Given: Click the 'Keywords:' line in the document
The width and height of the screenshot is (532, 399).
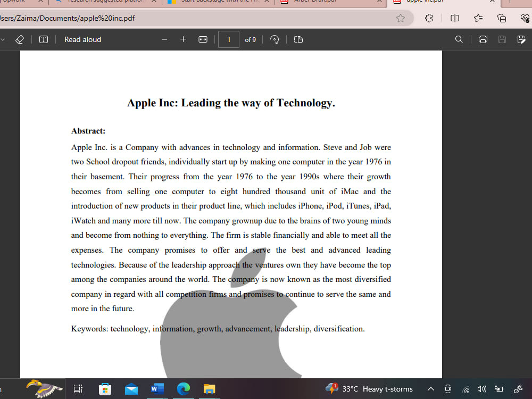Looking at the screenshot, I should point(218,329).
